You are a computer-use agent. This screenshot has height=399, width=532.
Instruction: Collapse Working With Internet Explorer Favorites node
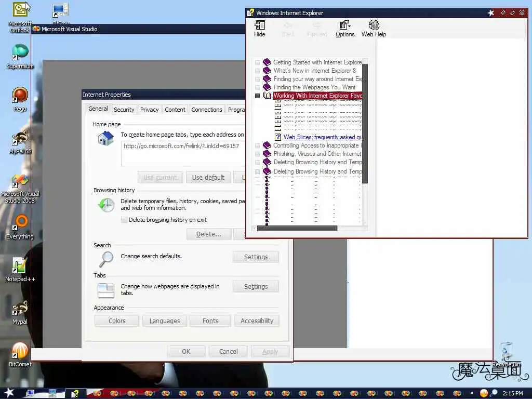click(258, 96)
